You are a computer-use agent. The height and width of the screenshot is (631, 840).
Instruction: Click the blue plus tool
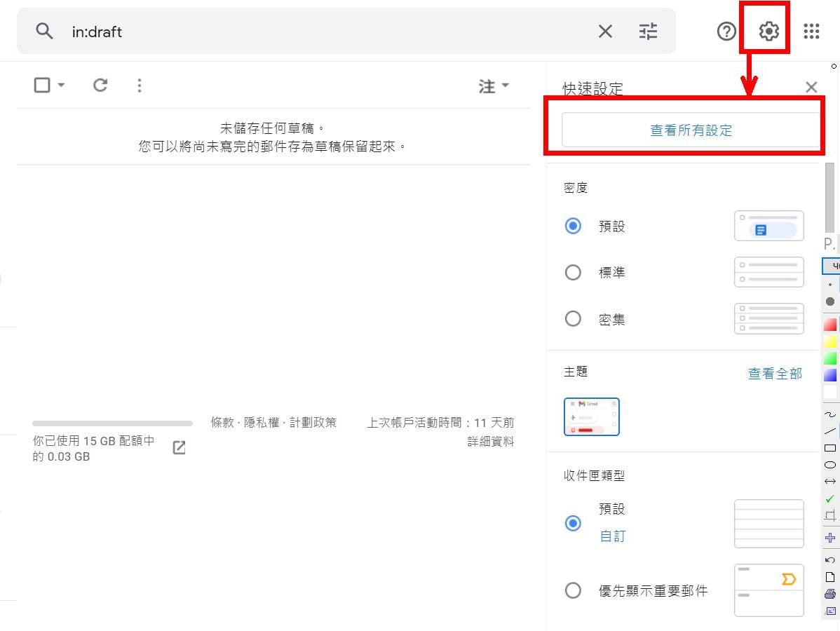(x=829, y=538)
